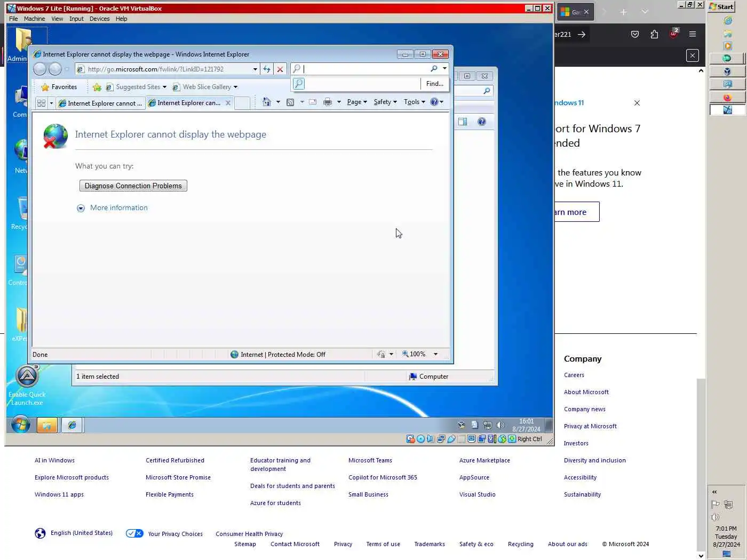
Task: Switch to the first Internet Explorer cannot tab
Action: (x=100, y=103)
